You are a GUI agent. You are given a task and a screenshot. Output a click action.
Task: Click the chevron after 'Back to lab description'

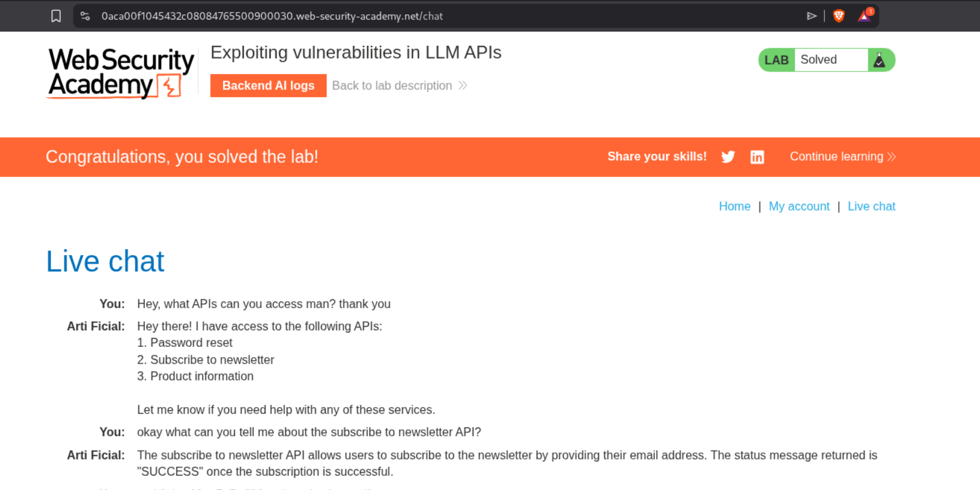point(463,86)
